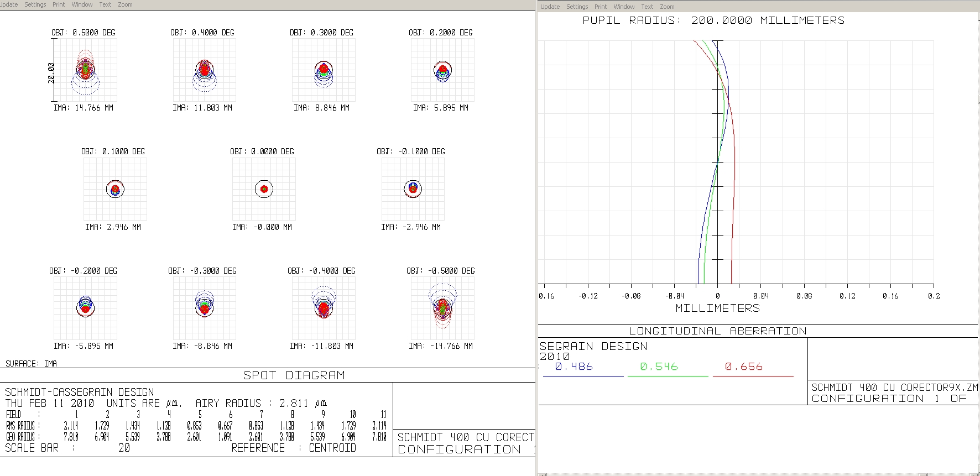Click the REFERENCE : CENTROID text

pyautogui.click(x=294, y=448)
